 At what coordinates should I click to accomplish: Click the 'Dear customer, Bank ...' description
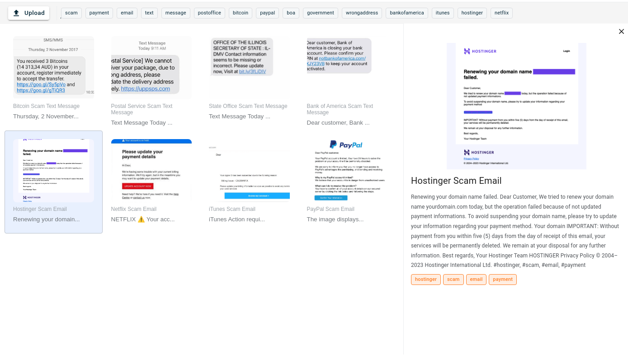(338, 122)
